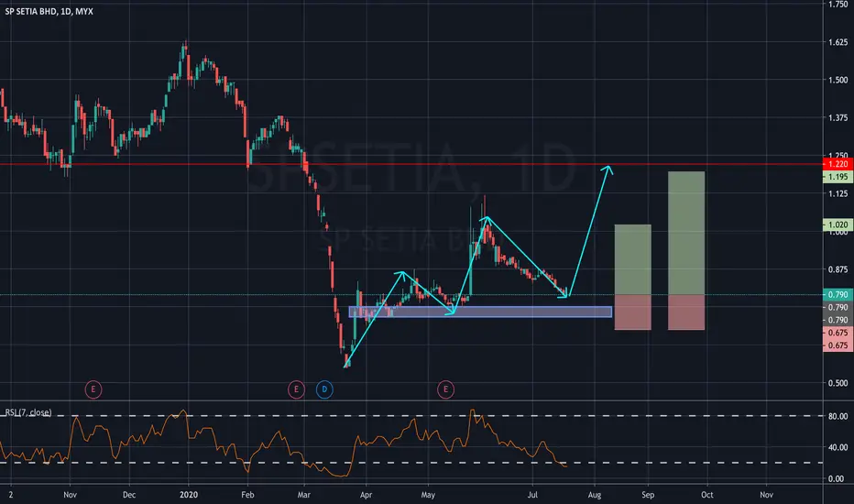Image resolution: width=854 pixels, height=504 pixels.
Task: Click the Aug label on time axis
Action: pos(594,495)
